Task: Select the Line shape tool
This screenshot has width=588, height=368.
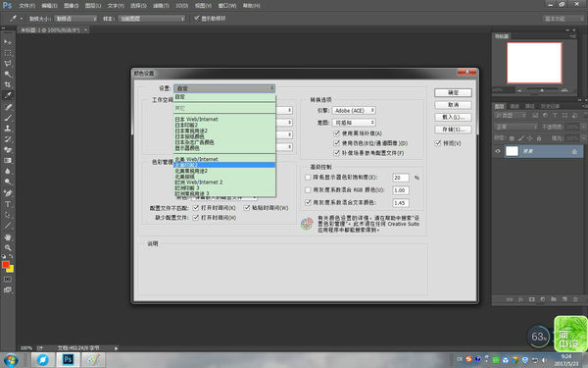Action: point(8,226)
